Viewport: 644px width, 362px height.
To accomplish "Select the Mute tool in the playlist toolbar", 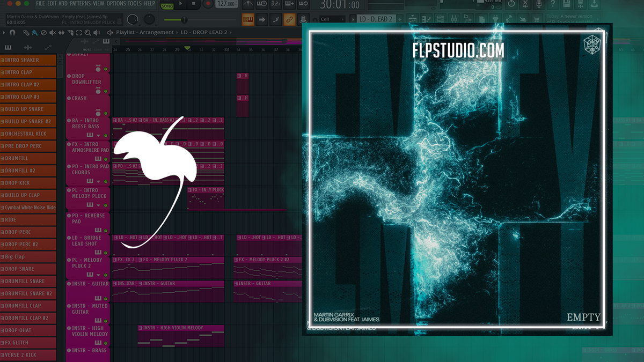I will [x=52, y=32].
